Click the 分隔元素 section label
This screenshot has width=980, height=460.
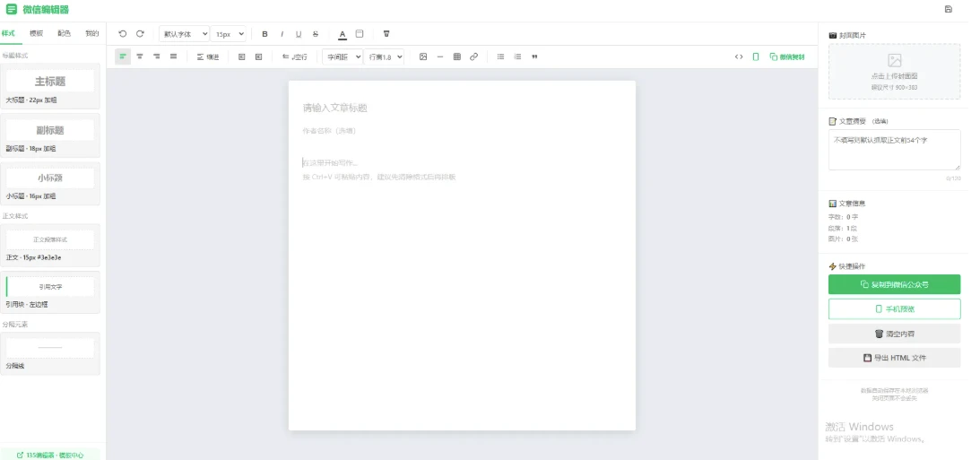coord(15,325)
